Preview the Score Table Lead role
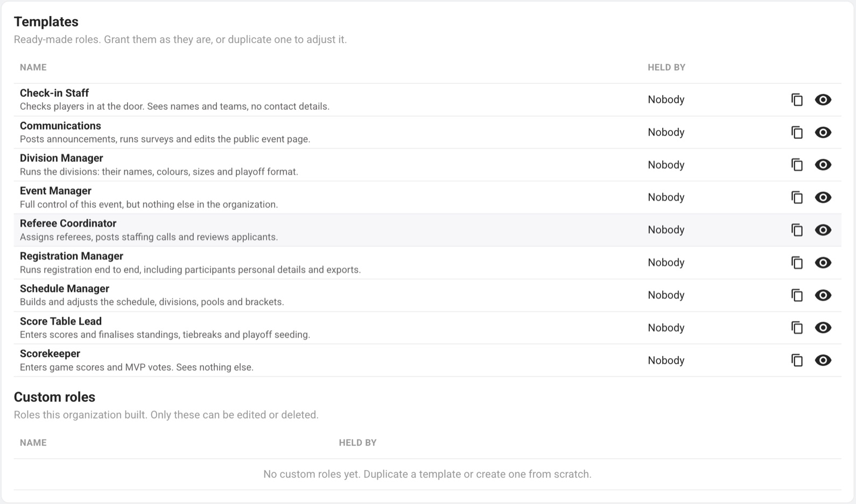Image resolution: width=856 pixels, height=504 pixels. (823, 328)
